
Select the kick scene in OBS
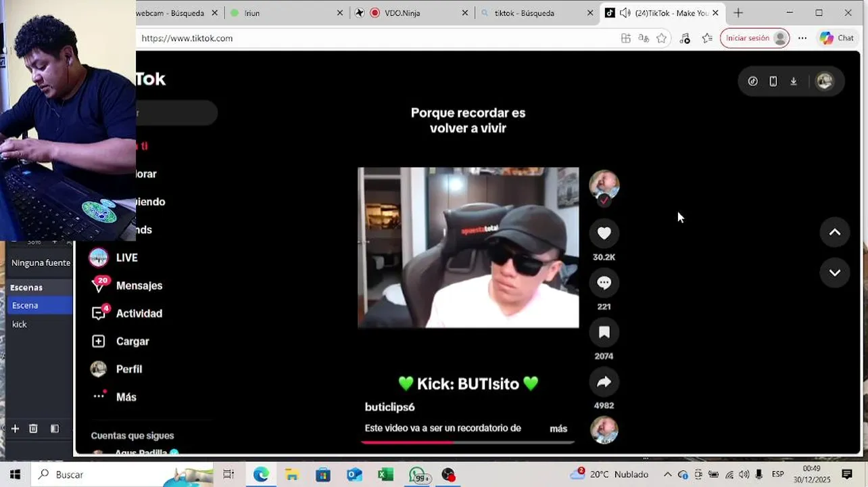(x=39, y=324)
